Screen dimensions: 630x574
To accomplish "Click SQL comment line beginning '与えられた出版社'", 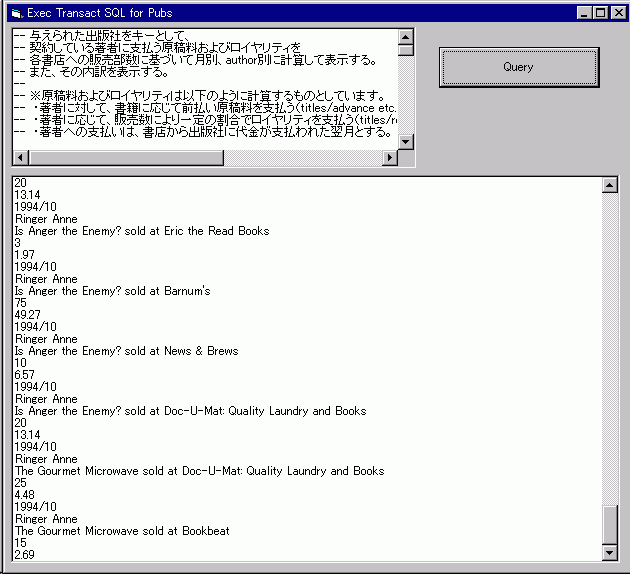I will tap(101, 36).
